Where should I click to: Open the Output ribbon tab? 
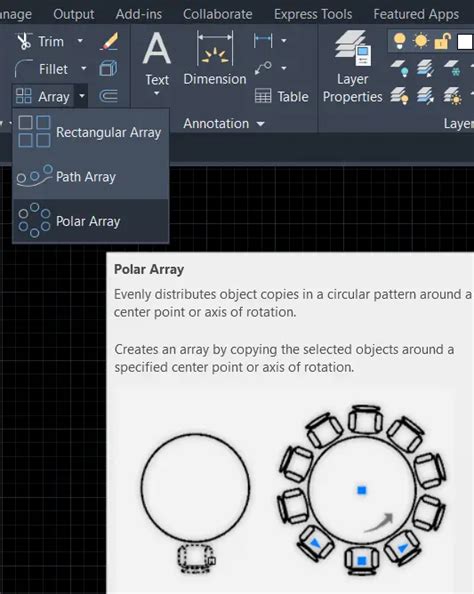[74, 14]
